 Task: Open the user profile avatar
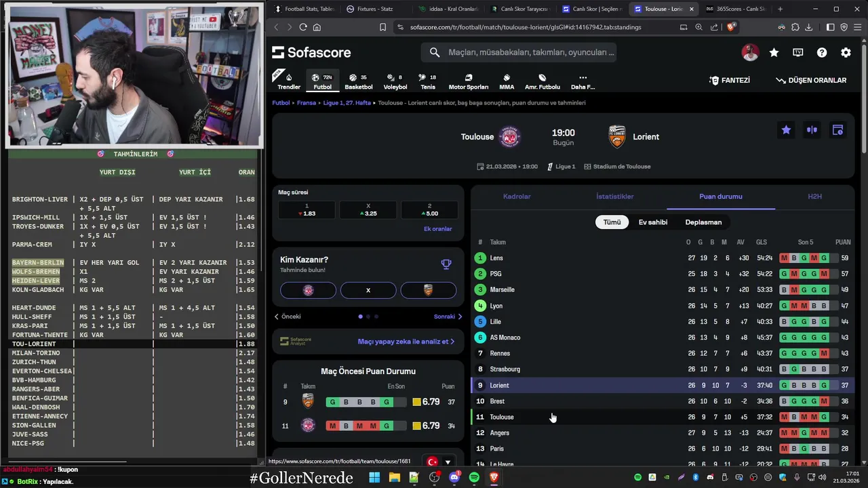(750, 52)
